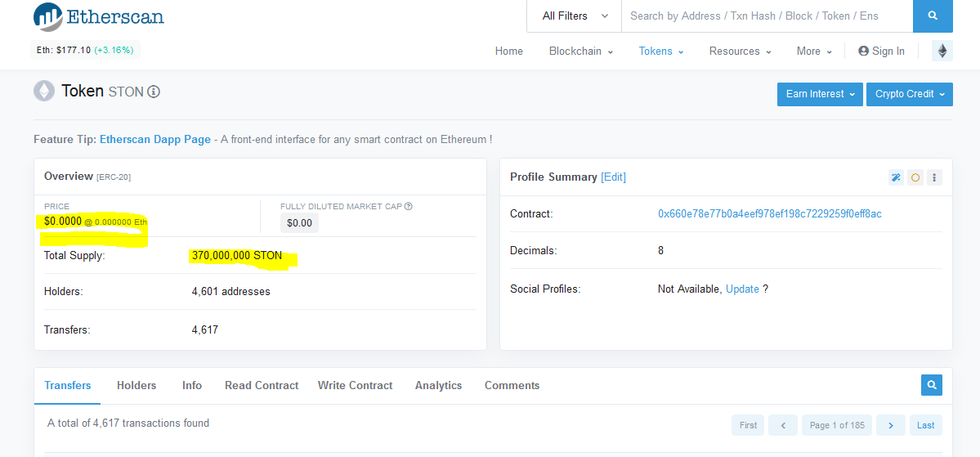
Task: Switch to the Holders tab
Action: click(136, 385)
